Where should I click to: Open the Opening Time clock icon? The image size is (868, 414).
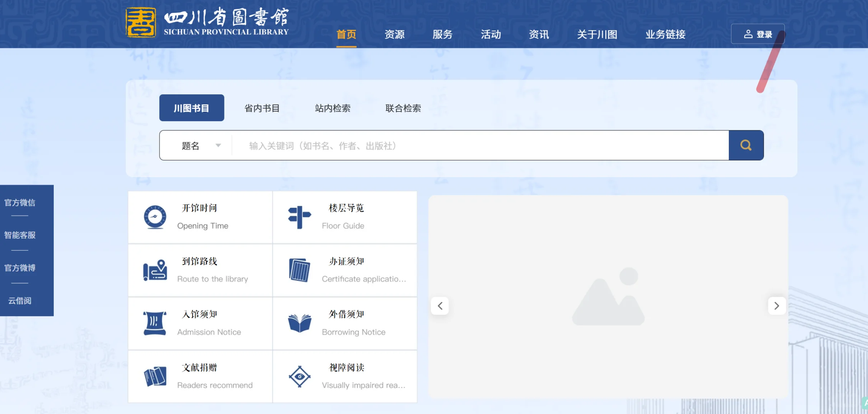click(x=154, y=217)
